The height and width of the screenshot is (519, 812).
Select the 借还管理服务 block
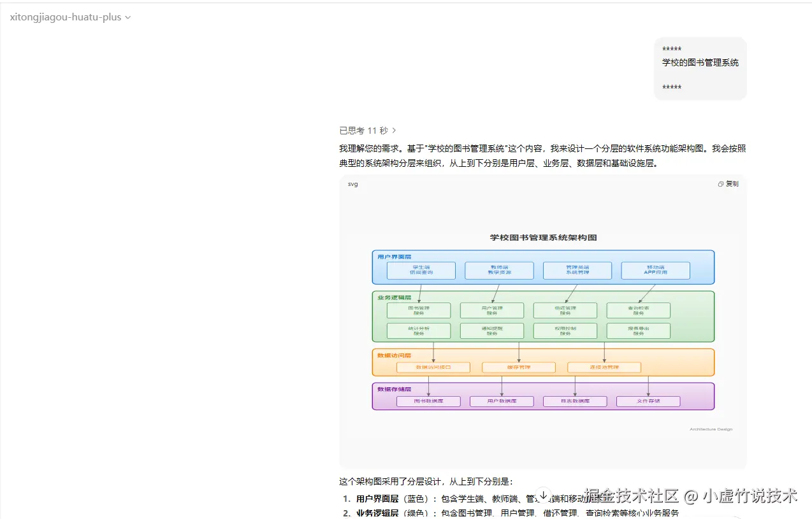565,310
